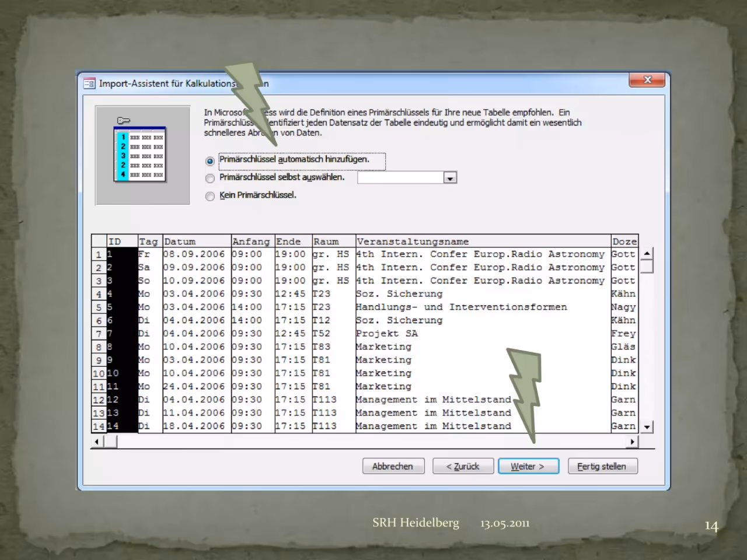Click the vertical scrollbar up arrow
Image resolution: width=747 pixels, height=560 pixels.
pos(647,253)
